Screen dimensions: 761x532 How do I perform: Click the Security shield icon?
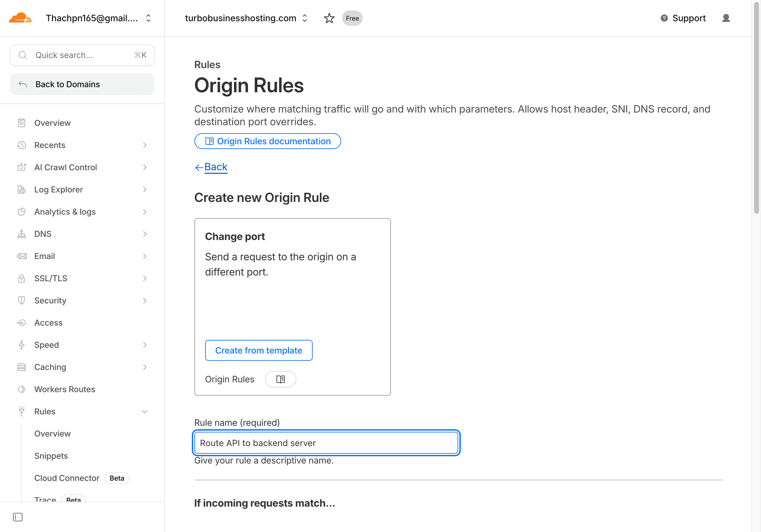point(22,300)
